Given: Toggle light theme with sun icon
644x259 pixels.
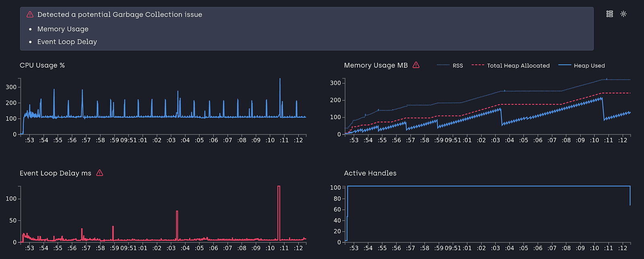Looking at the screenshot, I should tap(623, 14).
